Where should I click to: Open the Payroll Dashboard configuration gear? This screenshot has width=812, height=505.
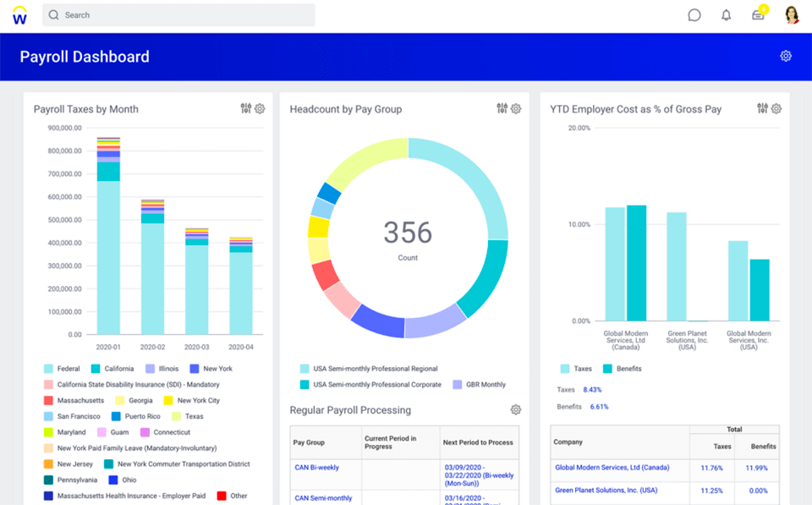click(x=786, y=55)
